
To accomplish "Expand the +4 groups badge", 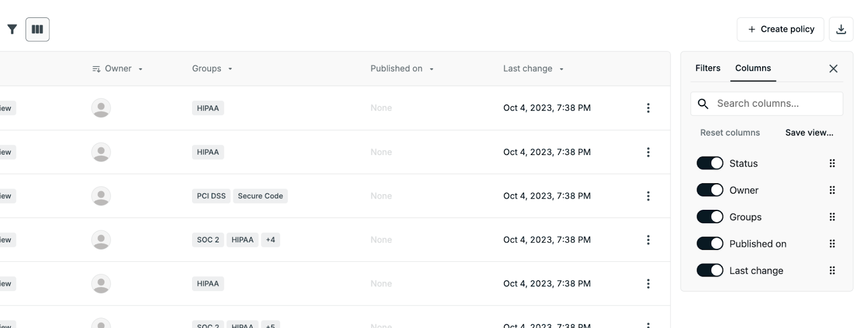I will pyautogui.click(x=270, y=240).
